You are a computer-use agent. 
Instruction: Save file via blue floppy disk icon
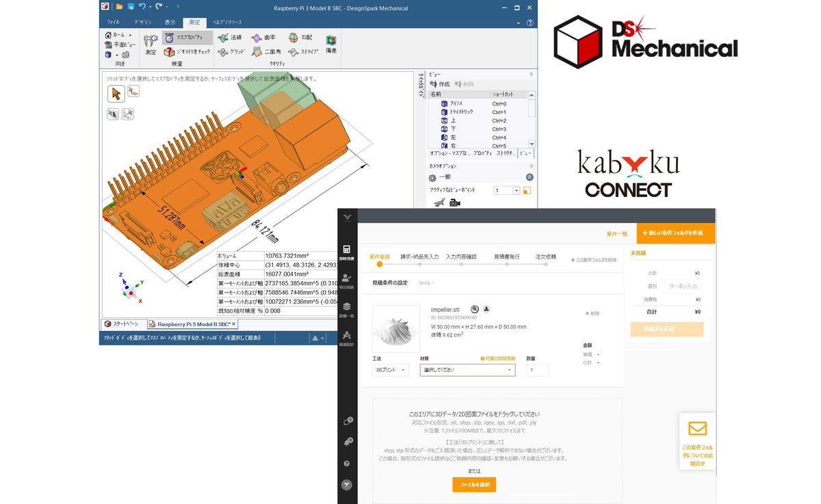pos(129,7)
